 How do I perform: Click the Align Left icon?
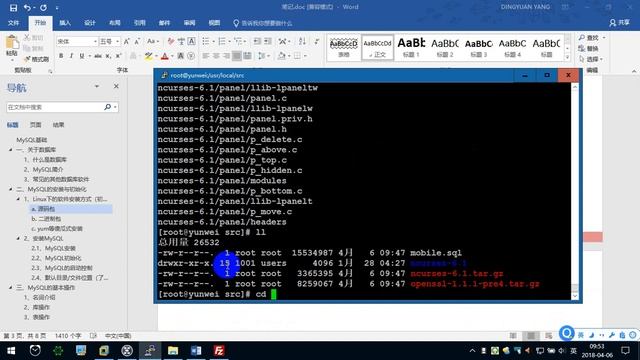tap(205, 56)
